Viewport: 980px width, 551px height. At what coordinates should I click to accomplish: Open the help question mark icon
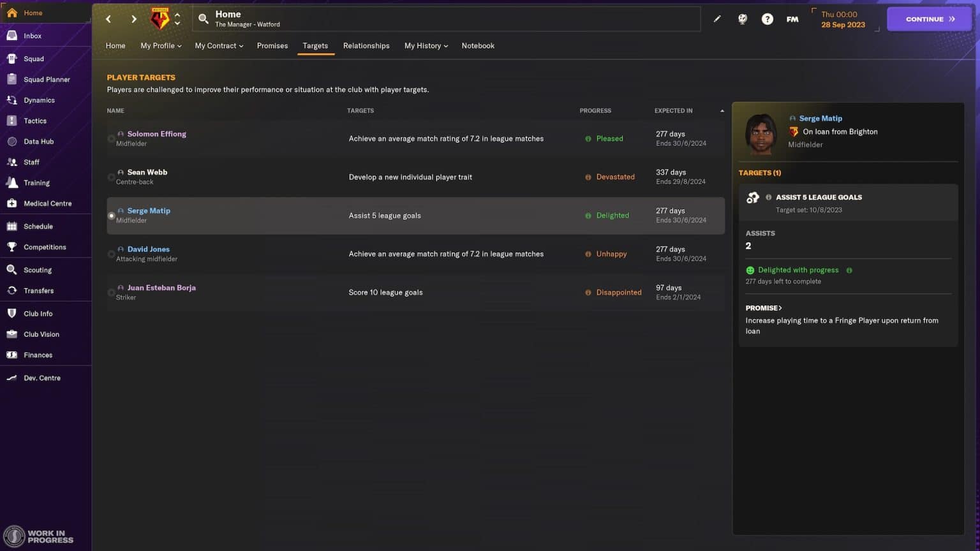click(x=767, y=19)
